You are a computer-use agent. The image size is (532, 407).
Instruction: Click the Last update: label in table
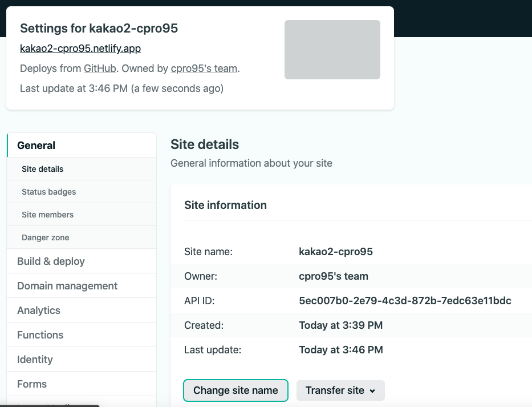tap(213, 349)
